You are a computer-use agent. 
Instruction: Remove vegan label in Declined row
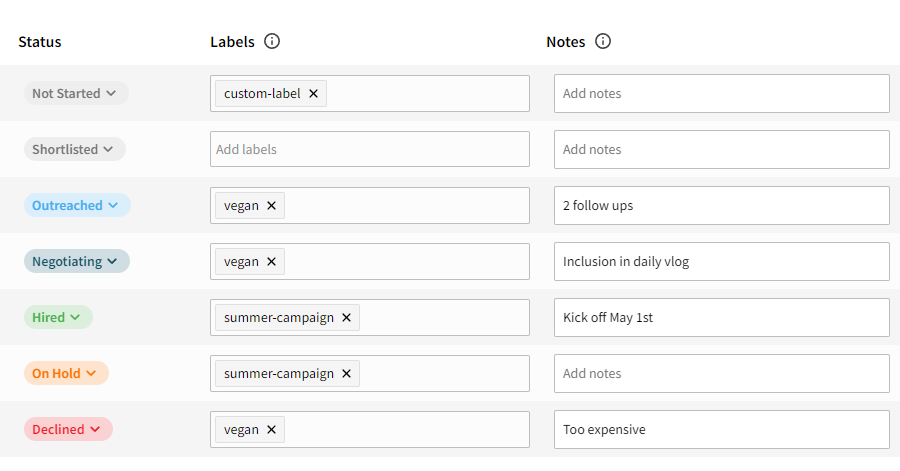tap(271, 430)
